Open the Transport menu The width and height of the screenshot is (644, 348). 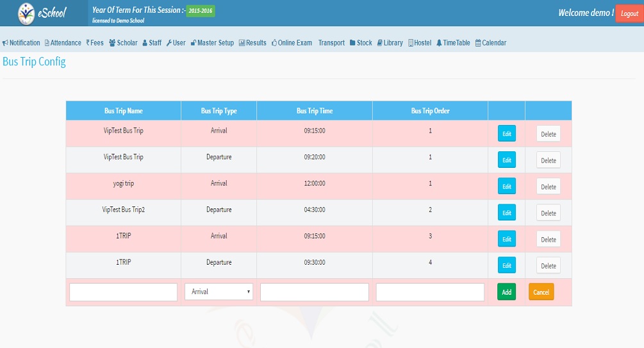click(331, 43)
